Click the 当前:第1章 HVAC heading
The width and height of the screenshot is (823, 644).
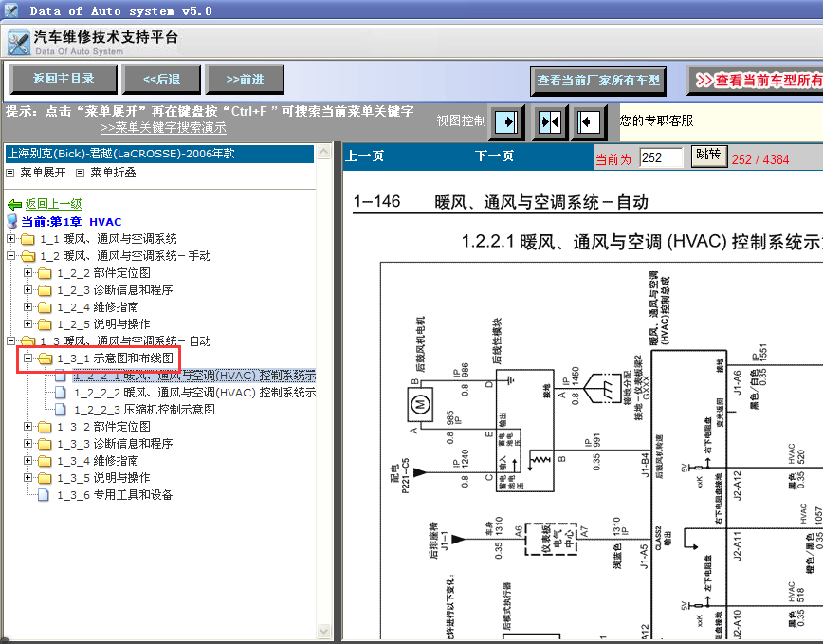[71, 222]
